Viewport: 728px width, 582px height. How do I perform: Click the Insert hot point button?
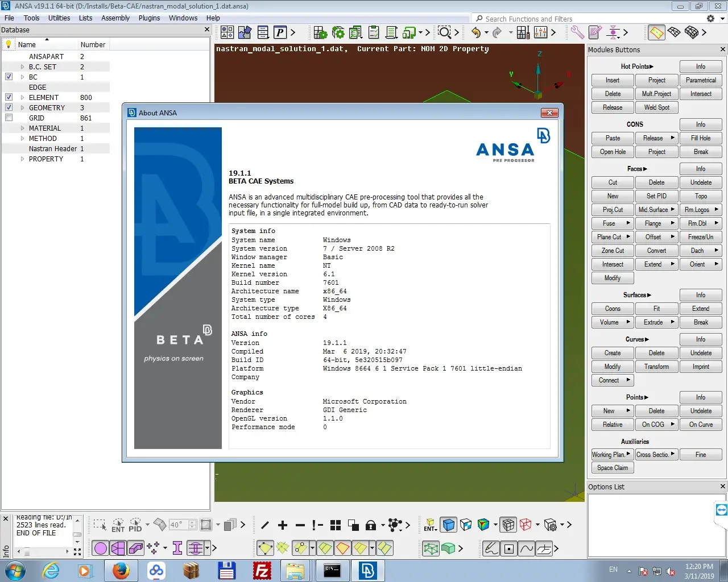tap(613, 80)
